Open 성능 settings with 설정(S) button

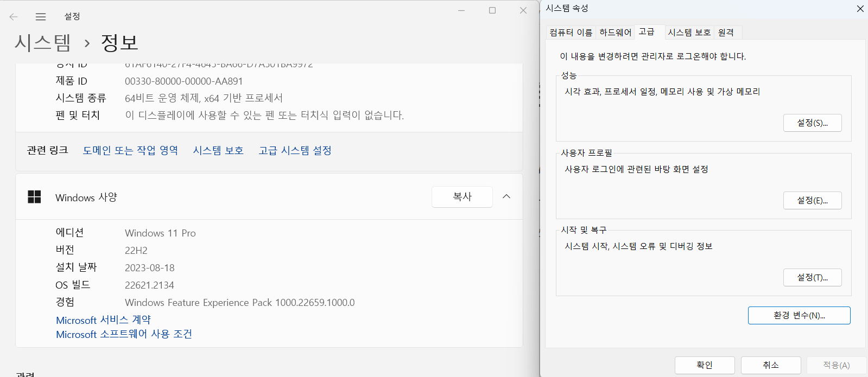[x=812, y=123]
